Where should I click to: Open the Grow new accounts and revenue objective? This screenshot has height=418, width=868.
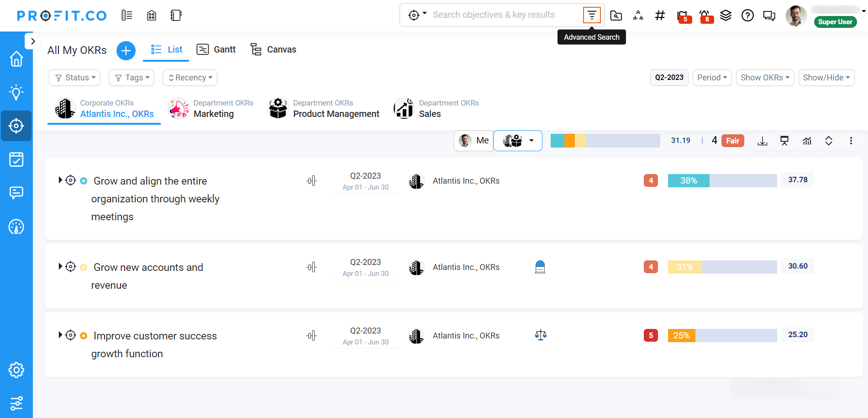tap(147, 276)
